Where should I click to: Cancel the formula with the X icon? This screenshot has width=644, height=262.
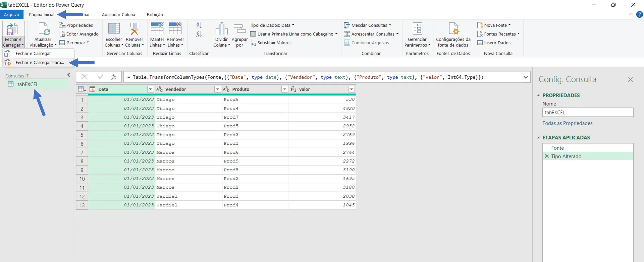(84, 77)
